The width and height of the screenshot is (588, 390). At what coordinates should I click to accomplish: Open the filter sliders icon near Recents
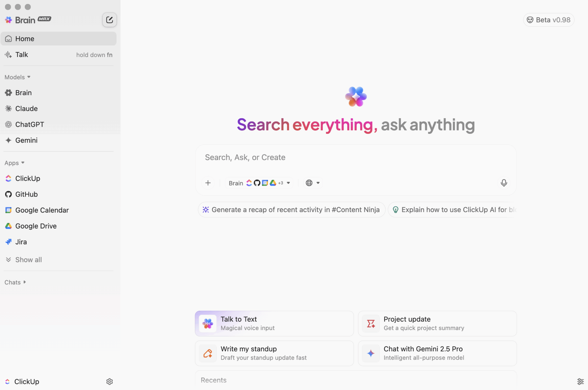pyautogui.click(x=581, y=381)
